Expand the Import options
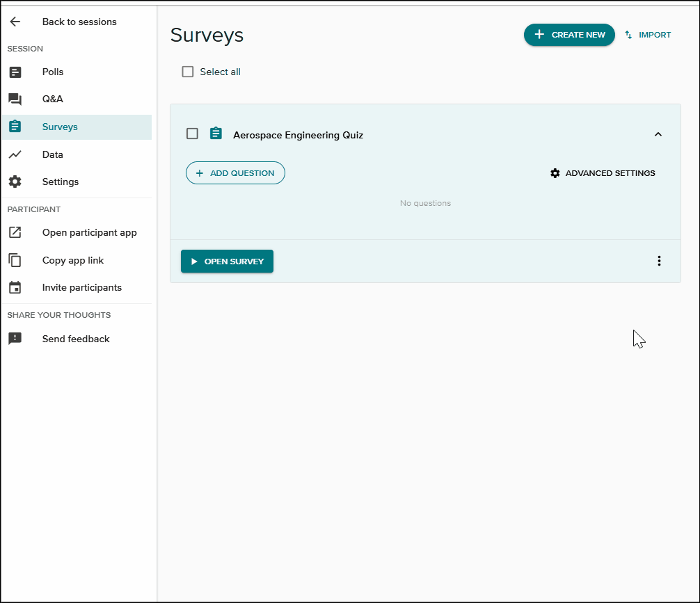The width and height of the screenshot is (700, 603). pyautogui.click(x=647, y=34)
